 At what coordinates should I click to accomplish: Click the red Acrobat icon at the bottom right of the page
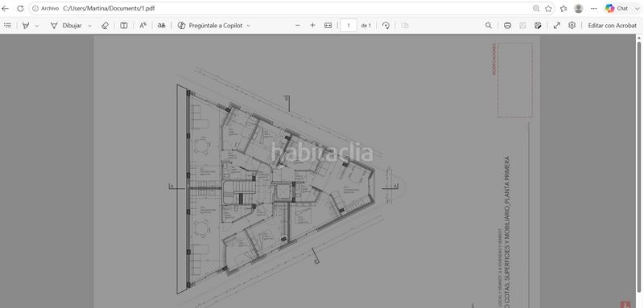point(625,305)
